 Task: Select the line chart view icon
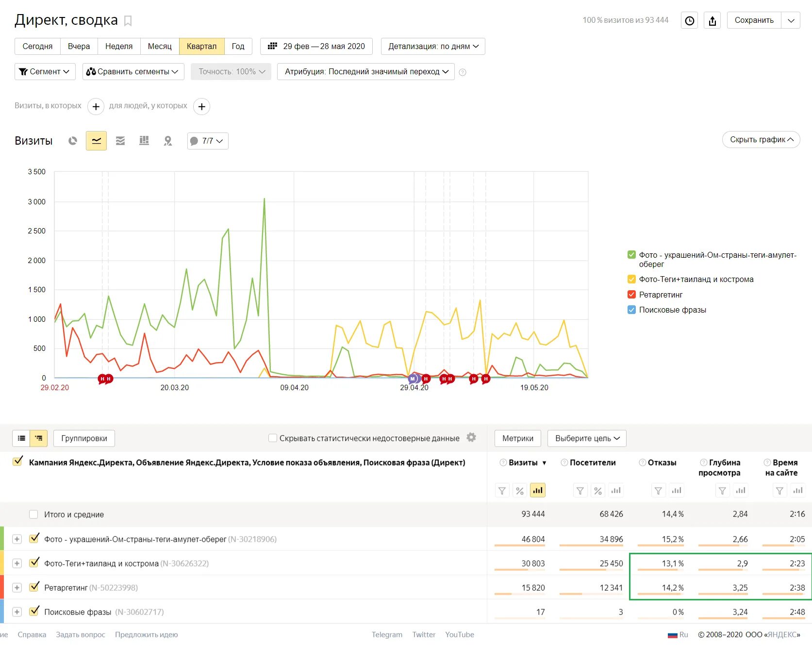96,141
